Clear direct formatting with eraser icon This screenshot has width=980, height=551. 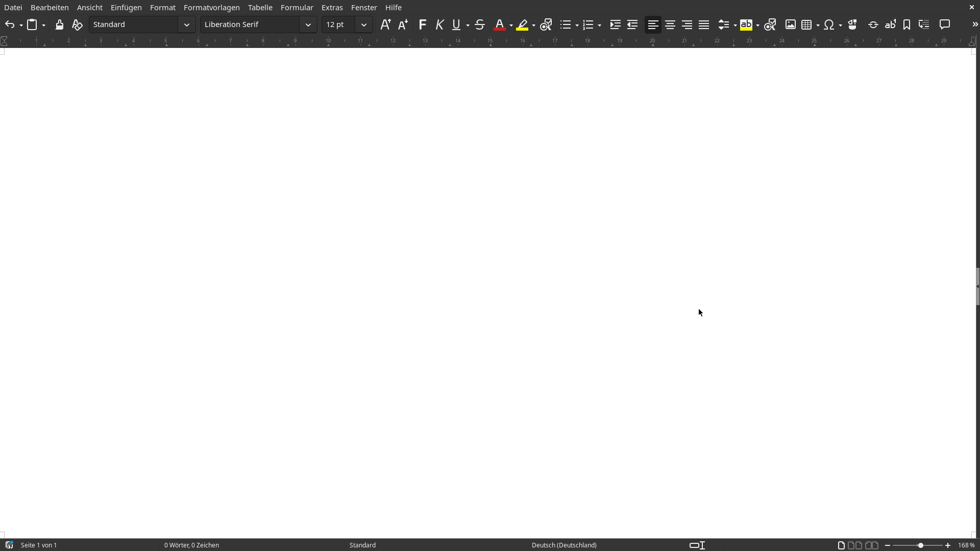pos(77,24)
